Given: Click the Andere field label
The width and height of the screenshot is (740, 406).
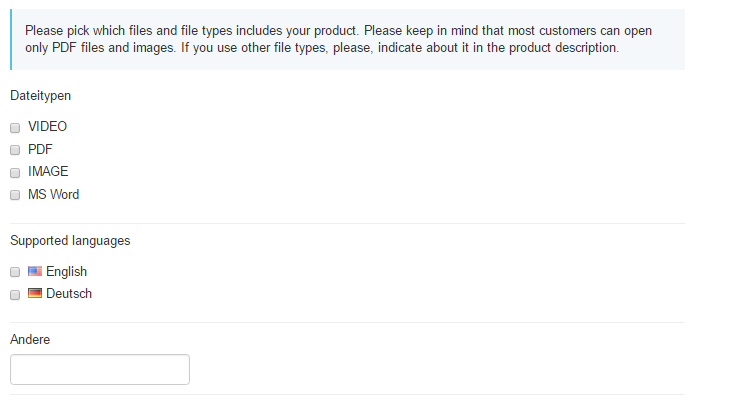Looking at the screenshot, I should pyautogui.click(x=30, y=339).
